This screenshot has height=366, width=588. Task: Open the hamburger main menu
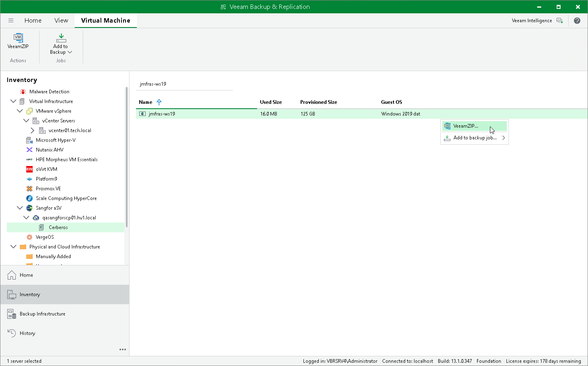pyautogui.click(x=11, y=20)
